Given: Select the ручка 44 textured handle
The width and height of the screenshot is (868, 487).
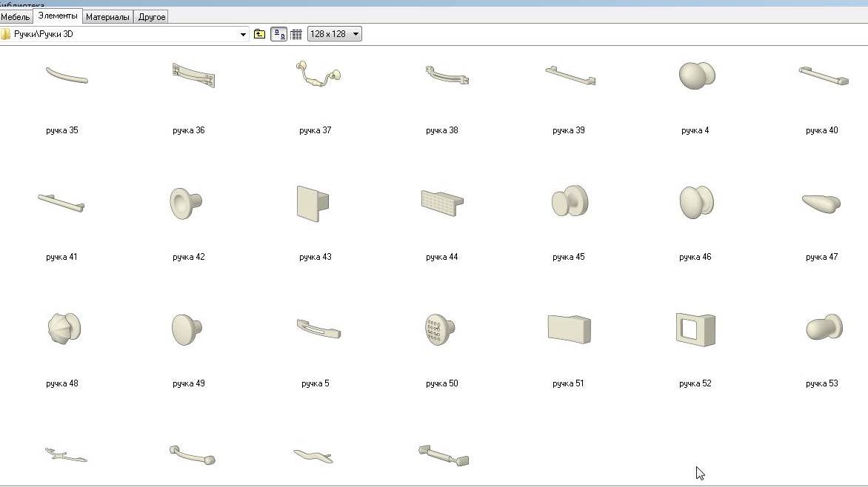Looking at the screenshot, I should click(x=442, y=203).
